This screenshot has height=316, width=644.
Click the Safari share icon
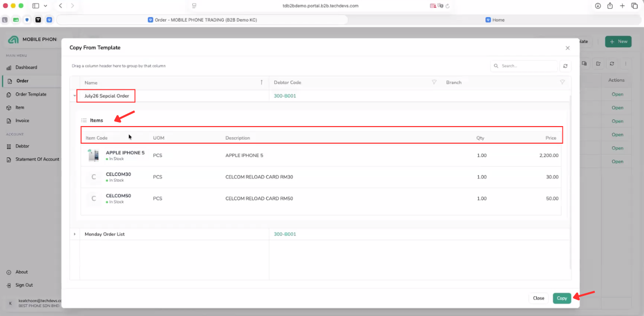click(x=610, y=6)
